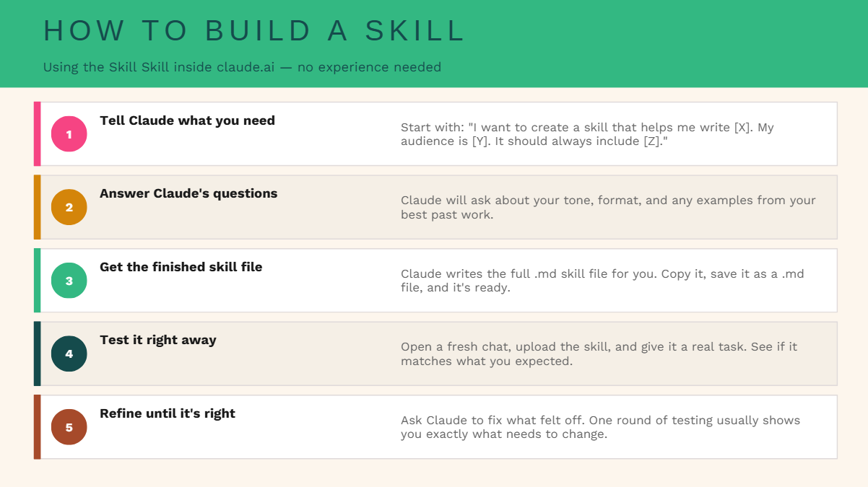The width and height of the screenshot is (868, 487).
Task: Select 'Test it right away' heading
Action: click(158, 340)
